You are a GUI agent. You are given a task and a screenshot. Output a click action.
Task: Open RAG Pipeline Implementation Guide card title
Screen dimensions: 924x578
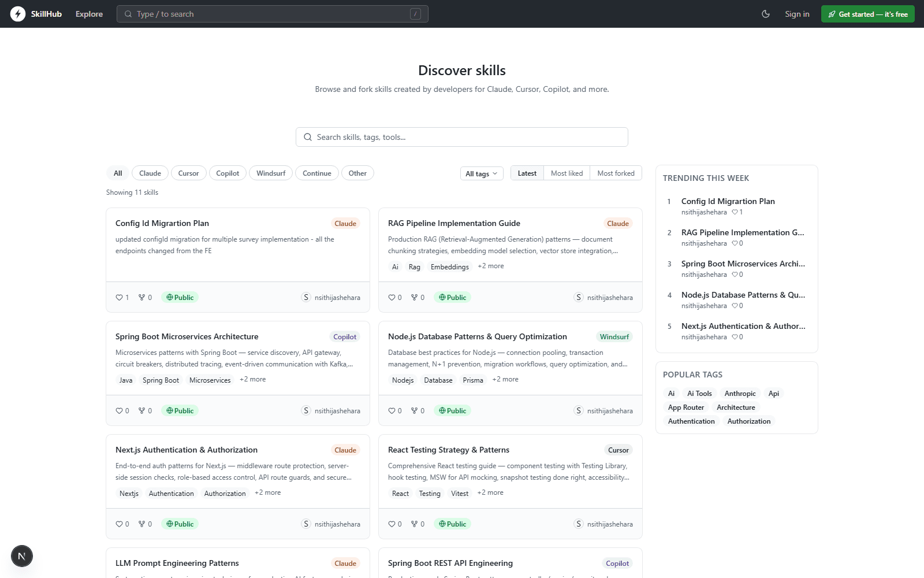(x=454, y=223)
